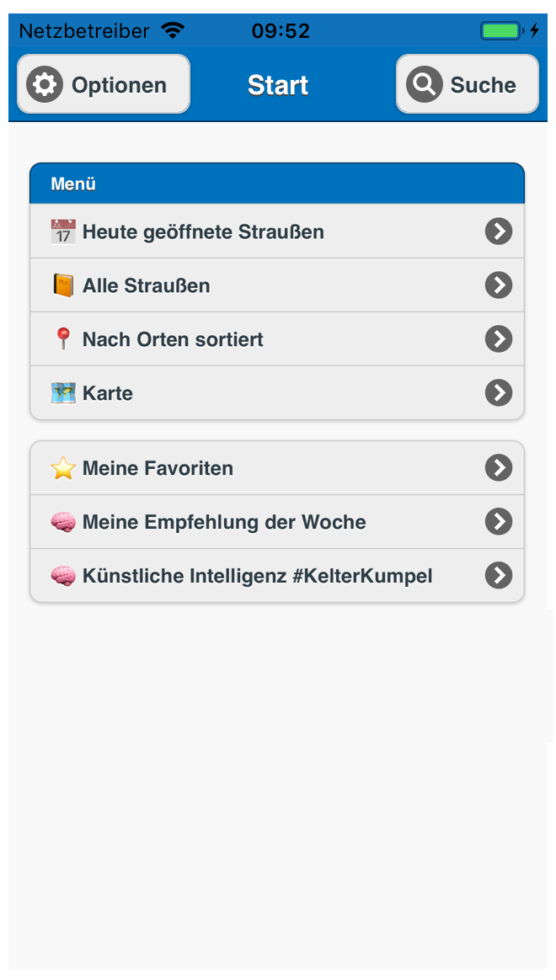This screenshot has width=556, height=980.
Task: Expand the chevron next to Karte
Action: 499,393
